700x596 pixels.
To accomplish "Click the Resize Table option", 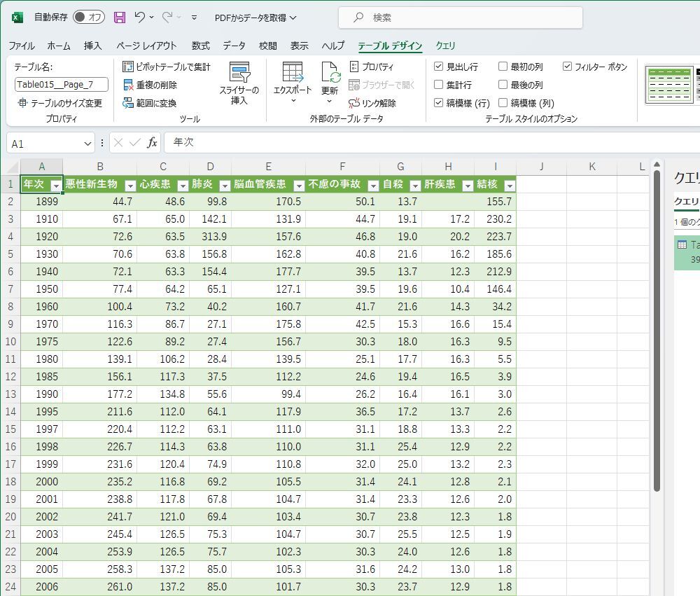I will pos(60,103).
